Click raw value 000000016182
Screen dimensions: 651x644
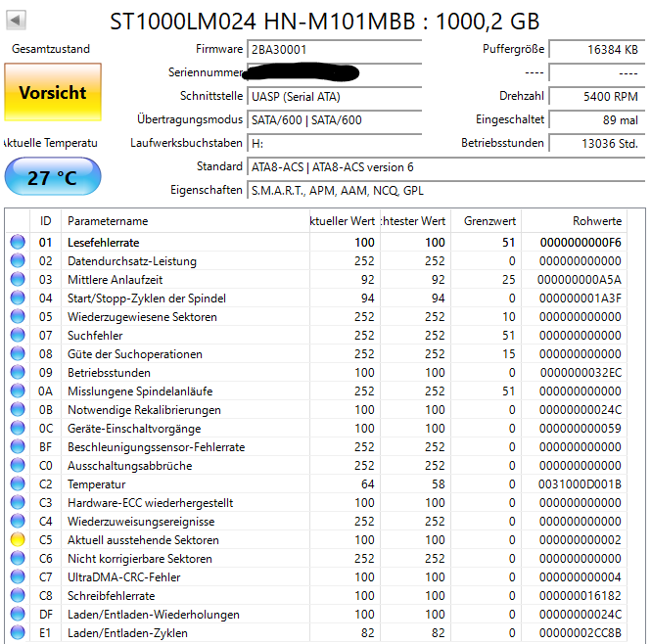(580, 595)
